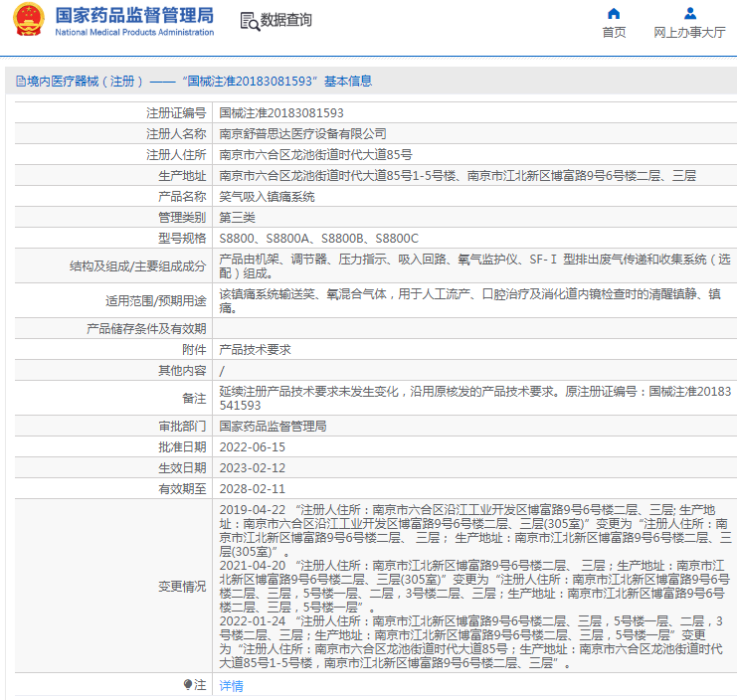The width and height of the screenshot is (737, 700).
Task: Click address 南京市六合区龙池街道时代大道85号 value
Action: pyautogui.click(x=315, y=154)
